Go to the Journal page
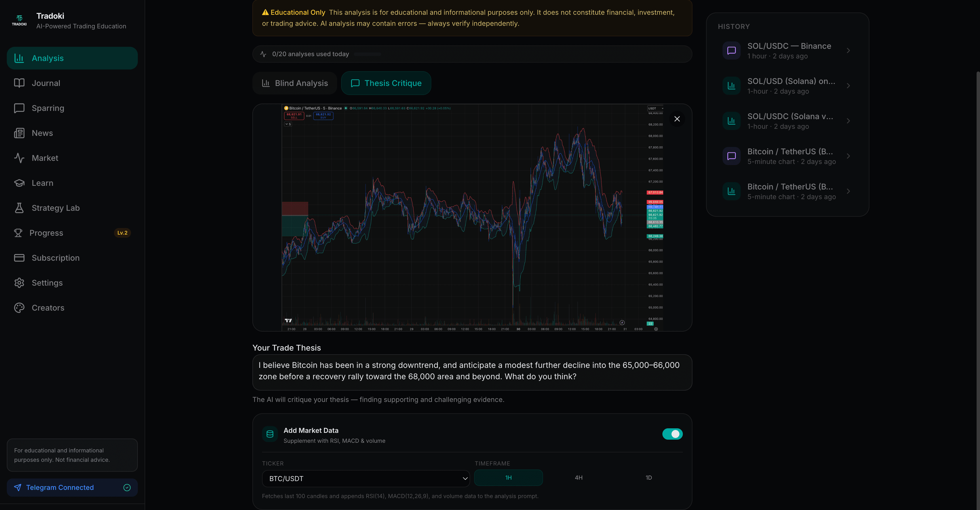This screenshot has width=980, height=510. (72, 83)
